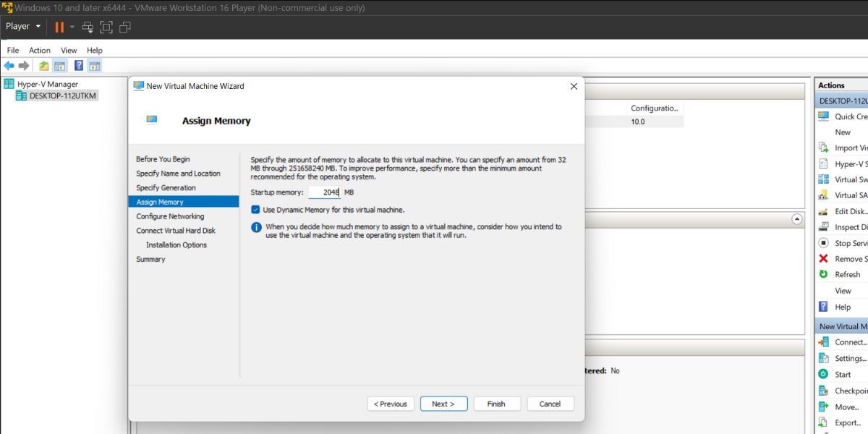The height and width of the screenshot is (434, 868).
Task: Click the Connect icon in Actions pane
Action: coord(823,342)
